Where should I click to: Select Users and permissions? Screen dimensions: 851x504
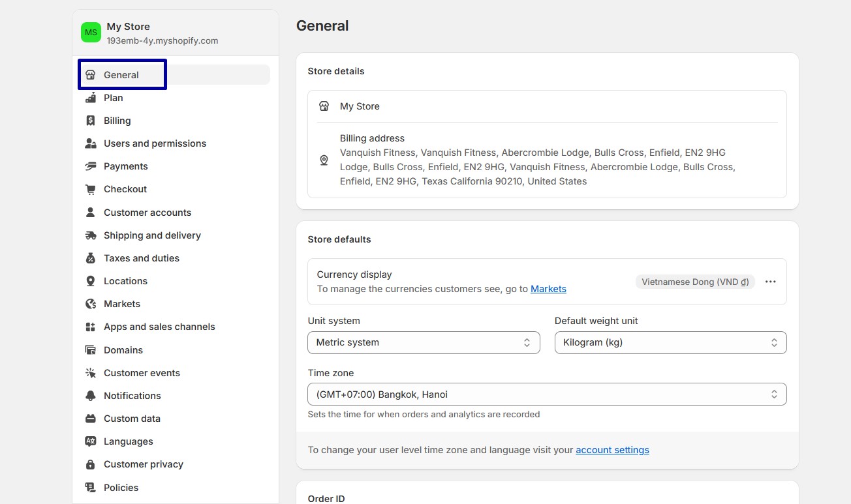175,143
